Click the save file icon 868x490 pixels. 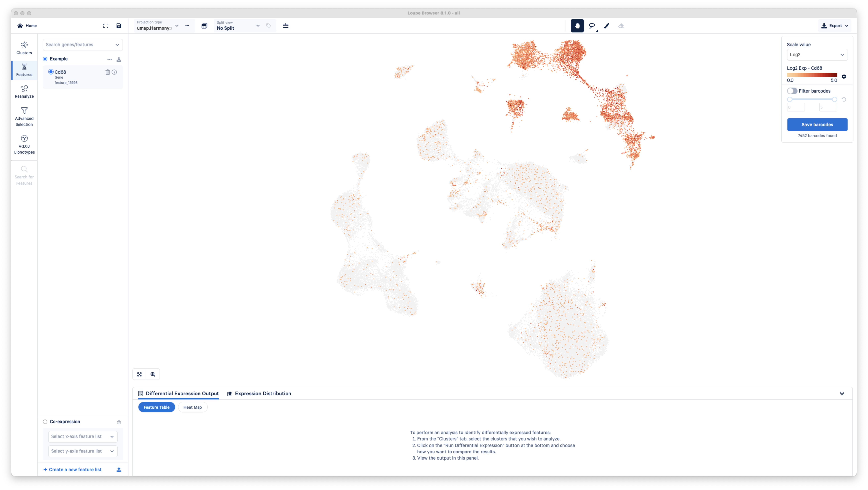coord(119,26)
